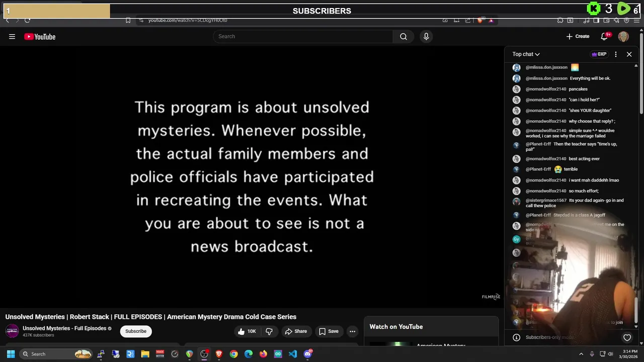Expand the Top chat mode dropdown
The image size is (644, 362).
click(526, 54)
